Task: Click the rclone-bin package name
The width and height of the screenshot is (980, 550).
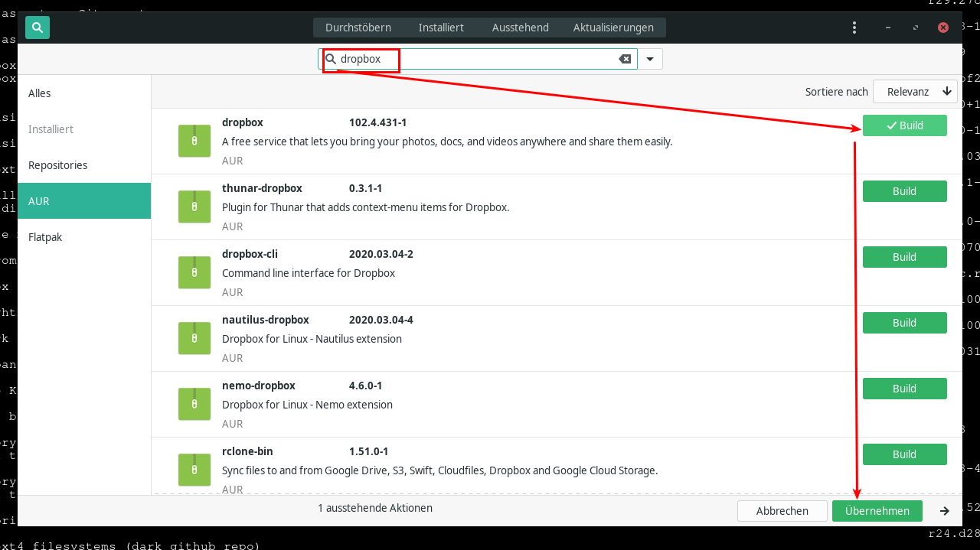Action: click(x=247, y=451)
